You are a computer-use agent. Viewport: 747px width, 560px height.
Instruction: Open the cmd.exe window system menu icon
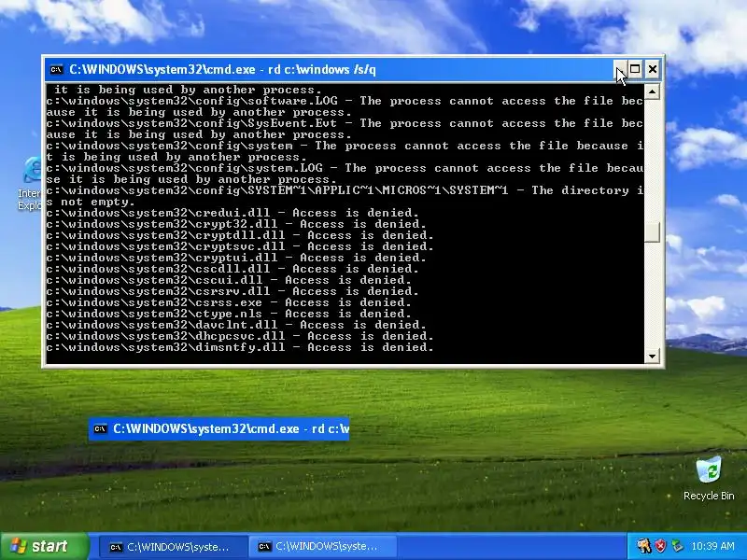point(56,69)
